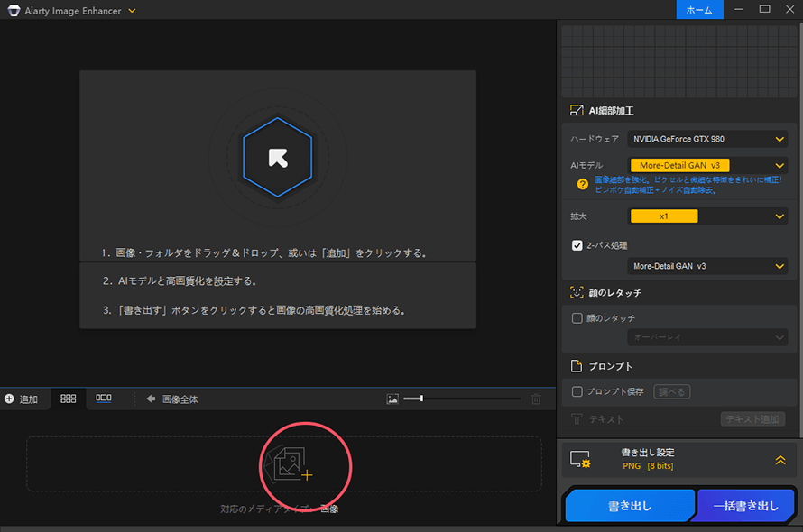Enable the プロンプト保存 checkbox
The height and width of the screenshot is (532, 803).
pyautogui.click(x=578, y=391)
